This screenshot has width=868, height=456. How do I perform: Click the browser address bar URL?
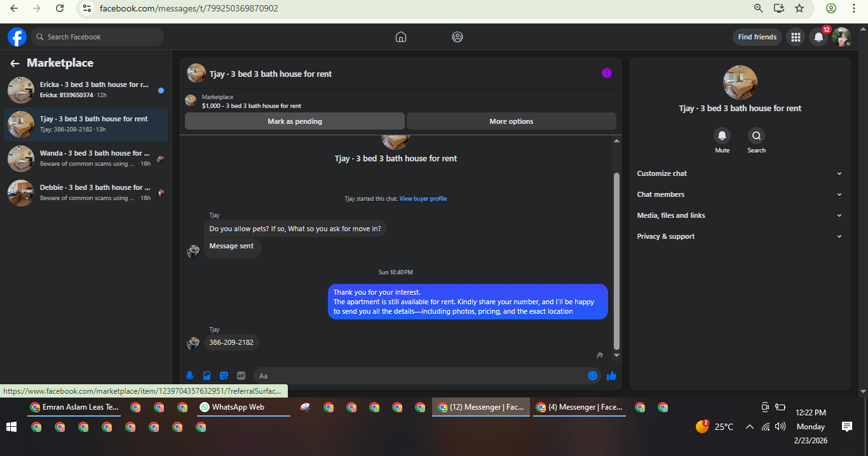[x=189, y=9]
